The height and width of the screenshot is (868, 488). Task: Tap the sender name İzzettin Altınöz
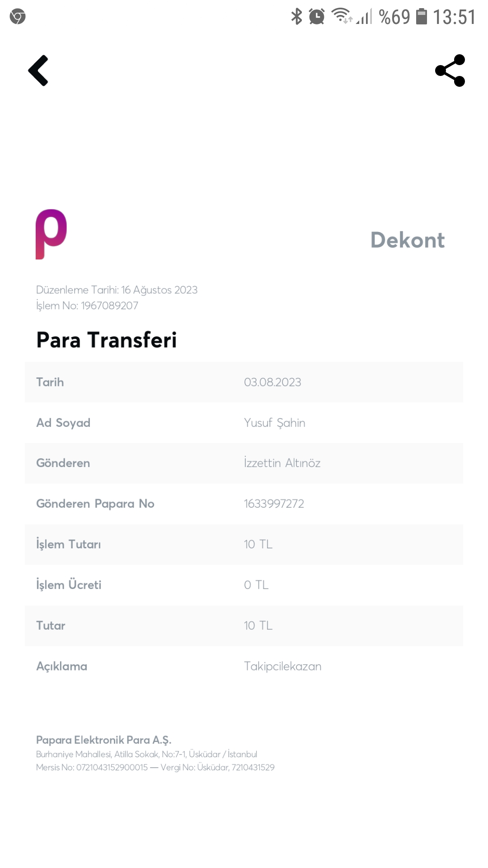pos(282,463)
